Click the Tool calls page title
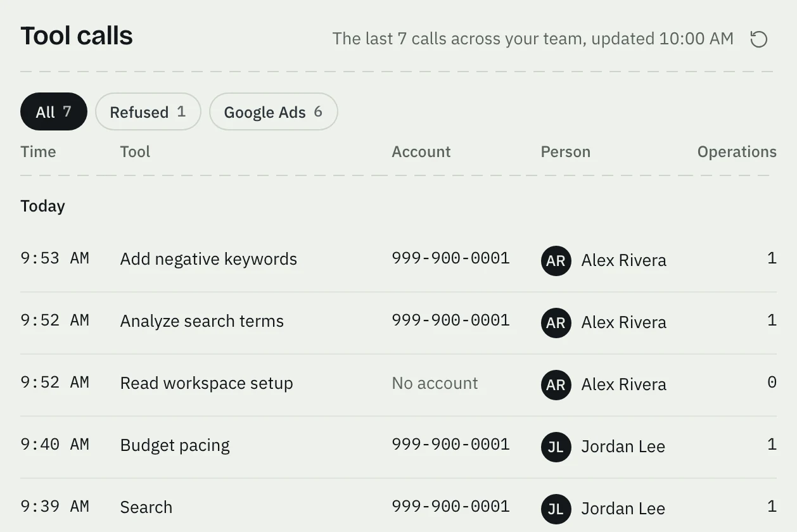The height and width of the screenshot is (532, 797). (77, 36)
